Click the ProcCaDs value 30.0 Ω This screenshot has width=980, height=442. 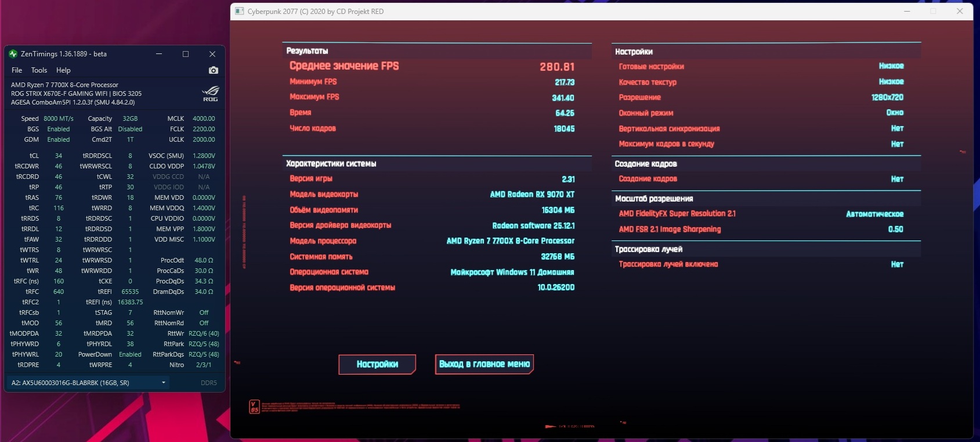pos(204,271)
